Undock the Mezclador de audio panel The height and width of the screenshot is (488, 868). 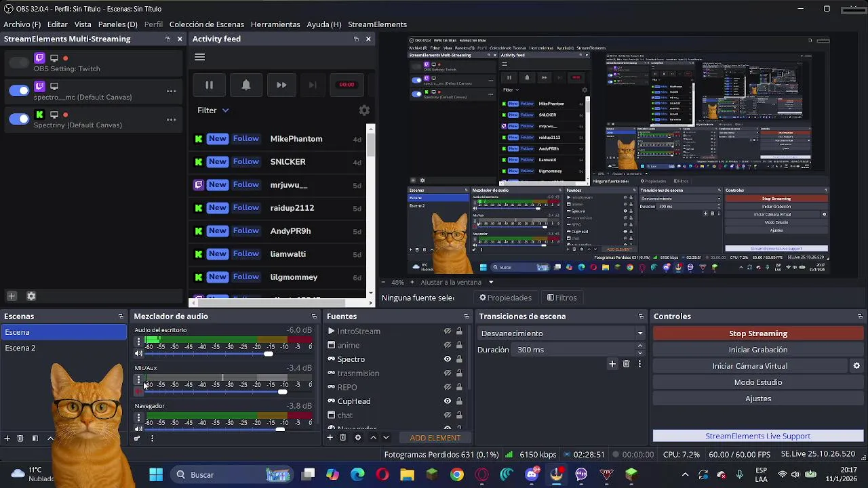314,317
